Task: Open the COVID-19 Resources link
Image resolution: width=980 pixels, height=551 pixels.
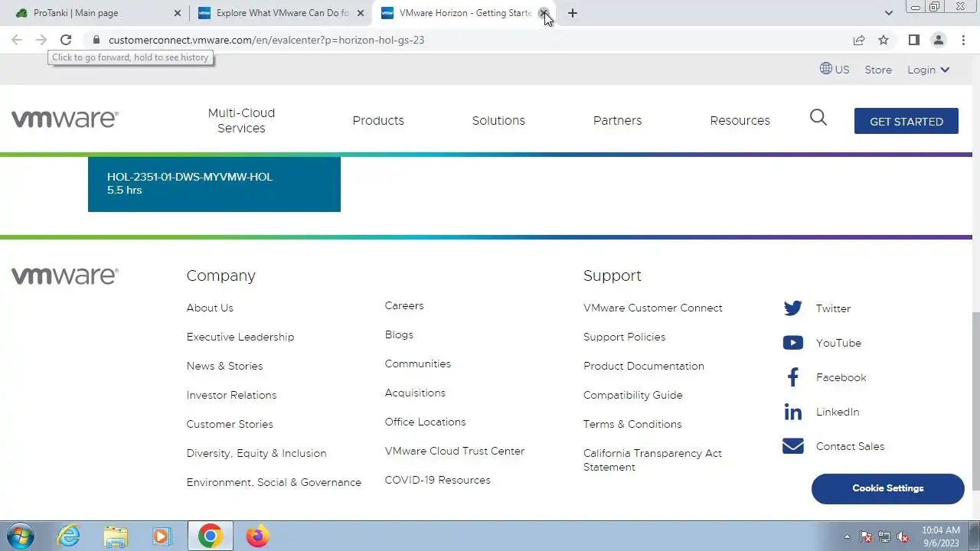Action: click(x=438, y=480)
